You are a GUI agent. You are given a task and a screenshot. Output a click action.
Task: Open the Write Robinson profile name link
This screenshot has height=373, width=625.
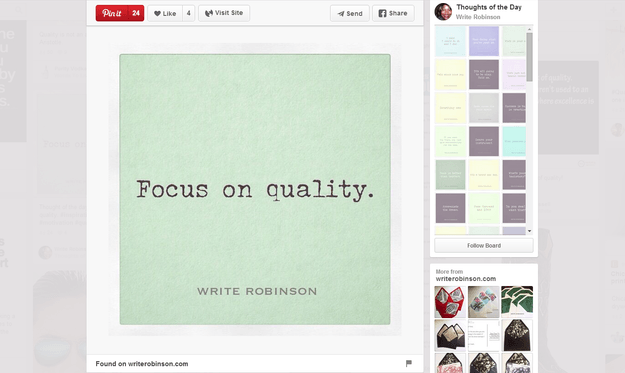[x=478, y=17]
